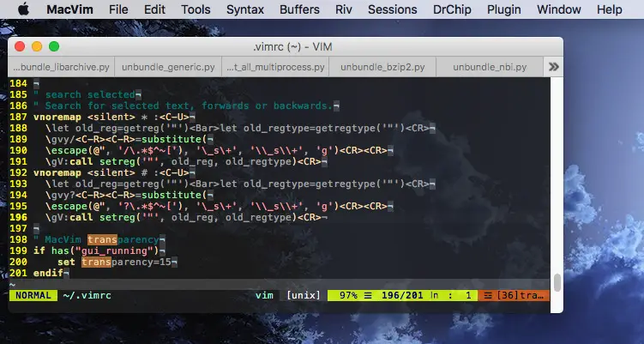Click 'if has("gui_running")' on line 199

point(96,250)
